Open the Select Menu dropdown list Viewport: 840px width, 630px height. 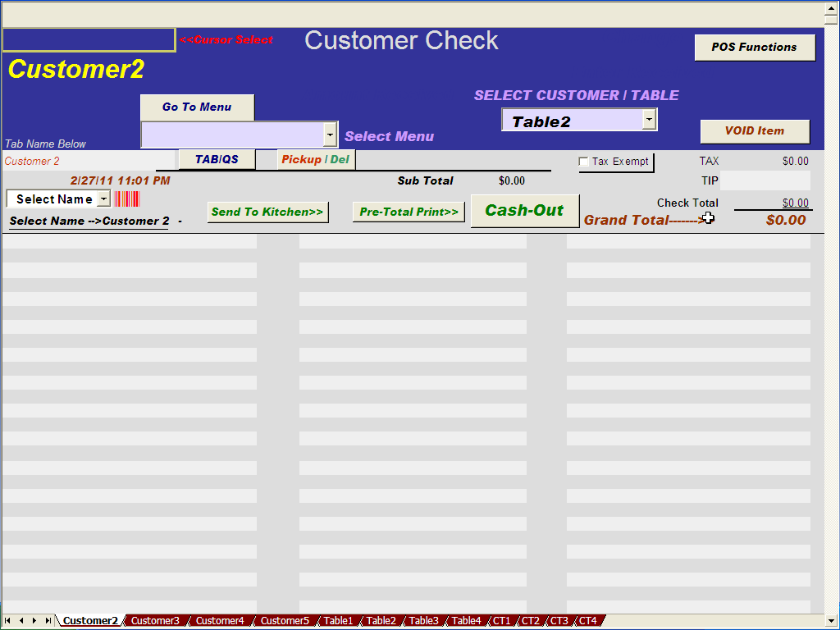click(330, 134)
